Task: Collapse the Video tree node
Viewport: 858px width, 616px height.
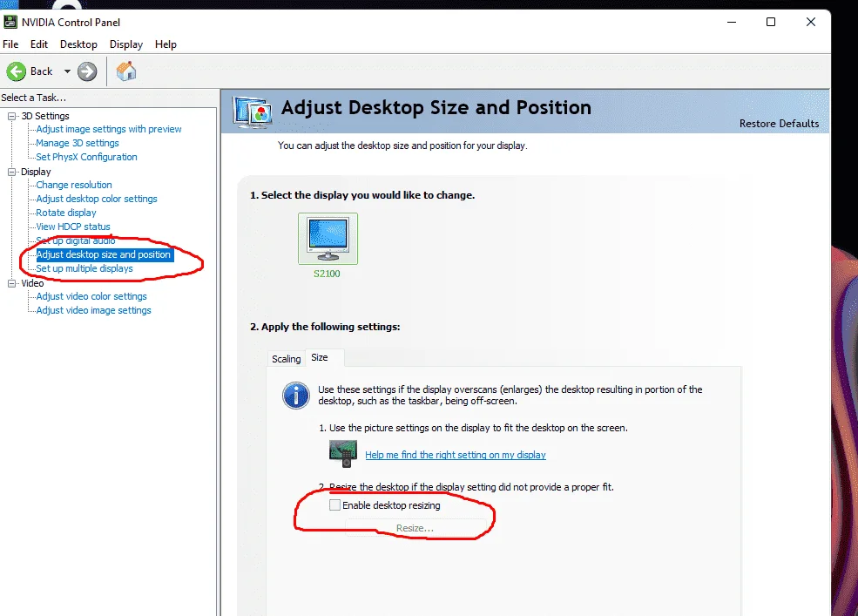Action: (x=11, y=283)
